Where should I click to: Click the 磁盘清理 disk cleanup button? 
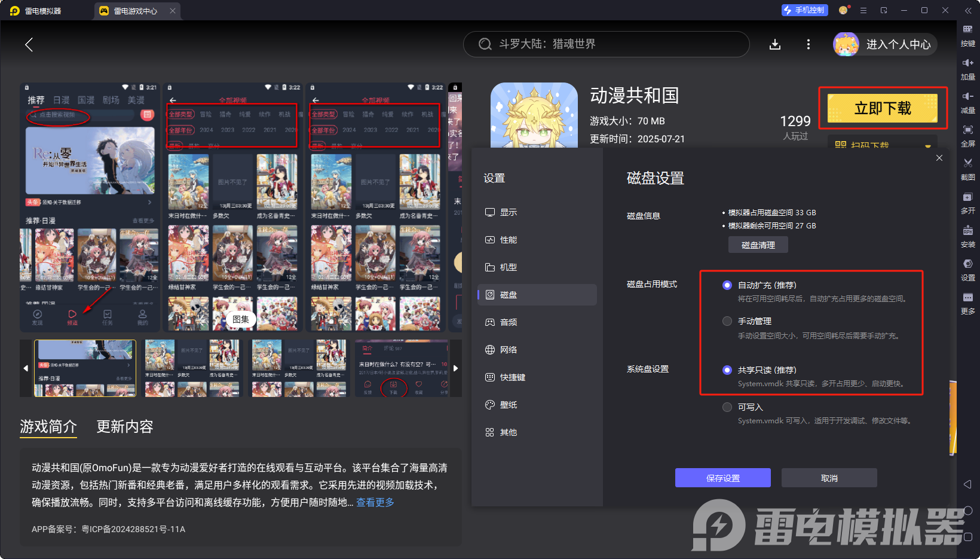[758, 245]
